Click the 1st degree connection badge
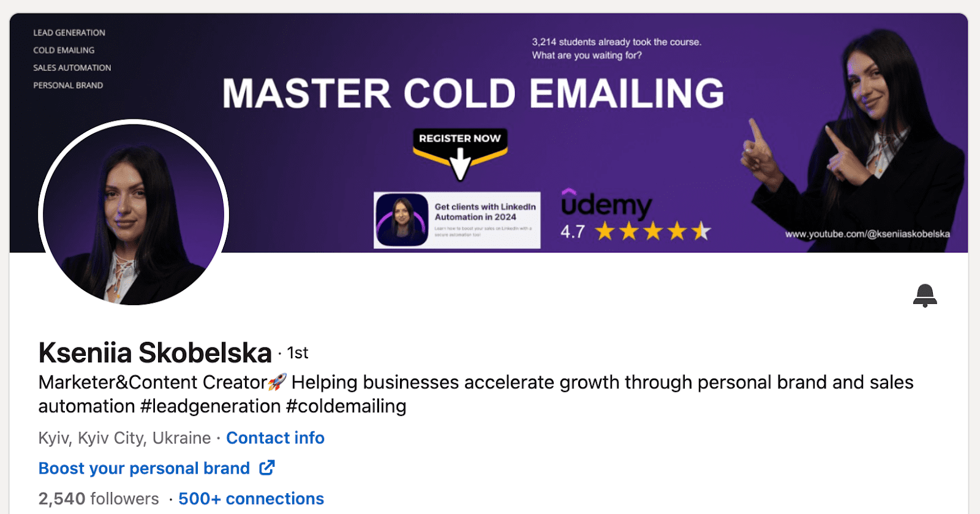Screen dimensions: 980x514 [x=298, y=353]
